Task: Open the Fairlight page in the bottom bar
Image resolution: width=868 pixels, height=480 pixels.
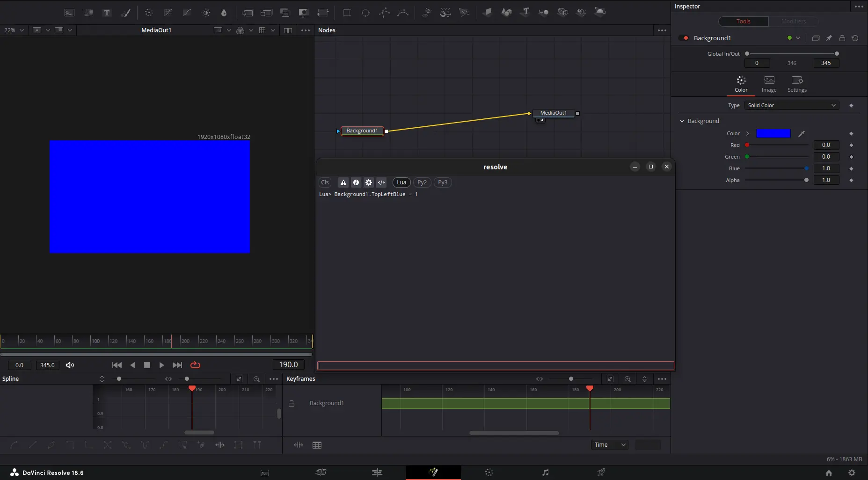Action: pyautogui.click(x=545, y=473)
